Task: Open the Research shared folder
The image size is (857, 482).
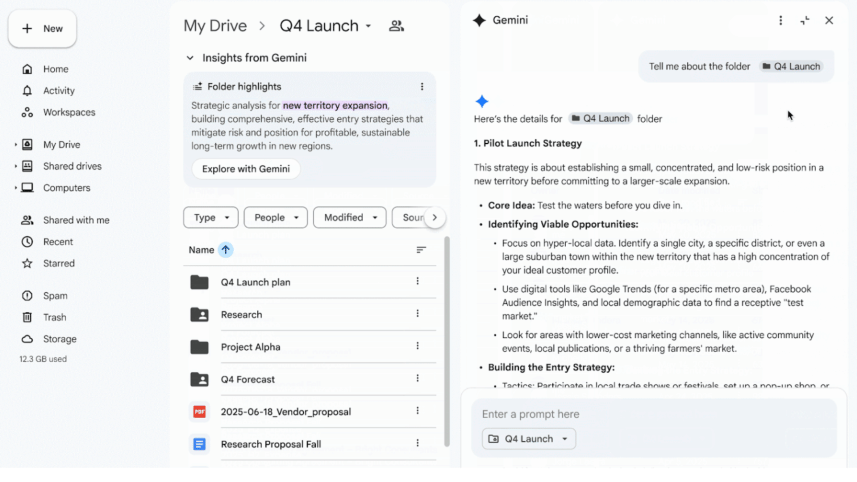Action: tap(241, 315)
